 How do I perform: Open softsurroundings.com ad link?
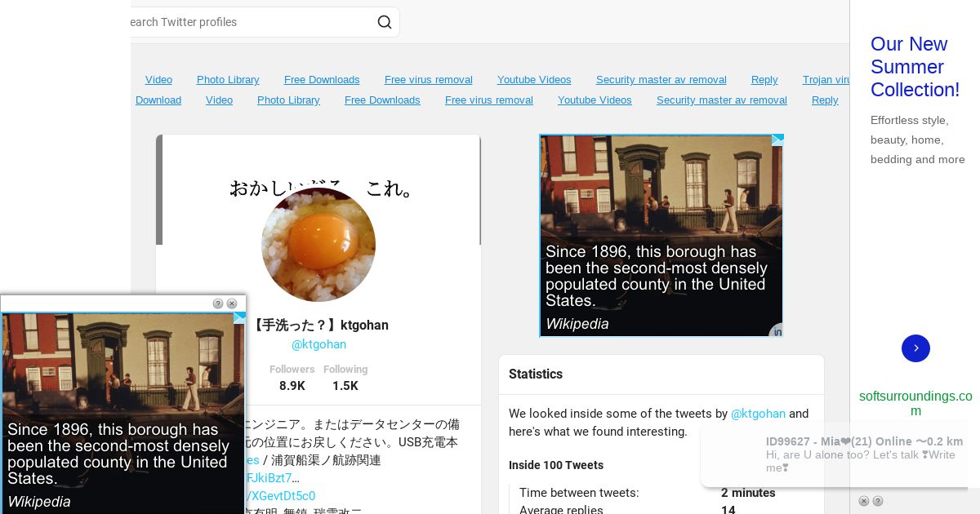point(915,403)
